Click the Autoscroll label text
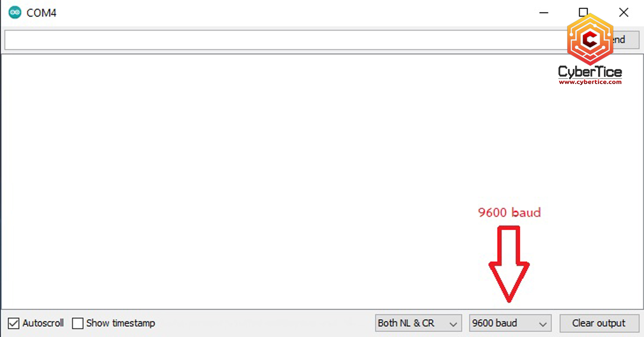The image size is (644, 337). click(x=43, y=323)
